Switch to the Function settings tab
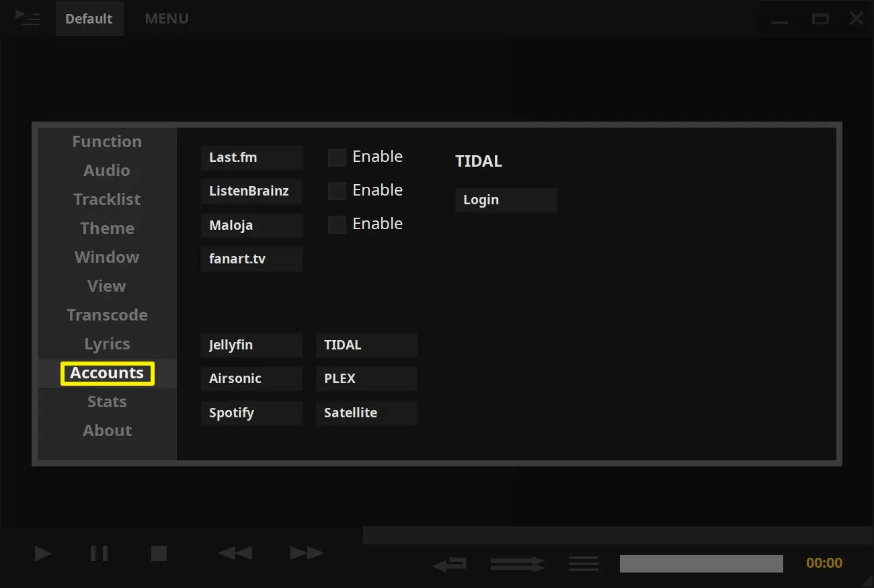This screenshot has width=874, height=588. click(107, 142)
